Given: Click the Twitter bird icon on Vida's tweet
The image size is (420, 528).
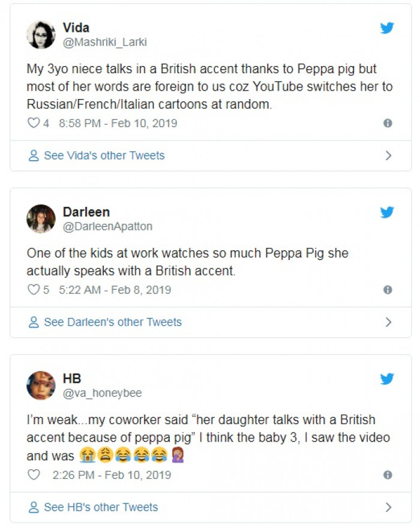Looking at the screenshot, I should point(387,28).
